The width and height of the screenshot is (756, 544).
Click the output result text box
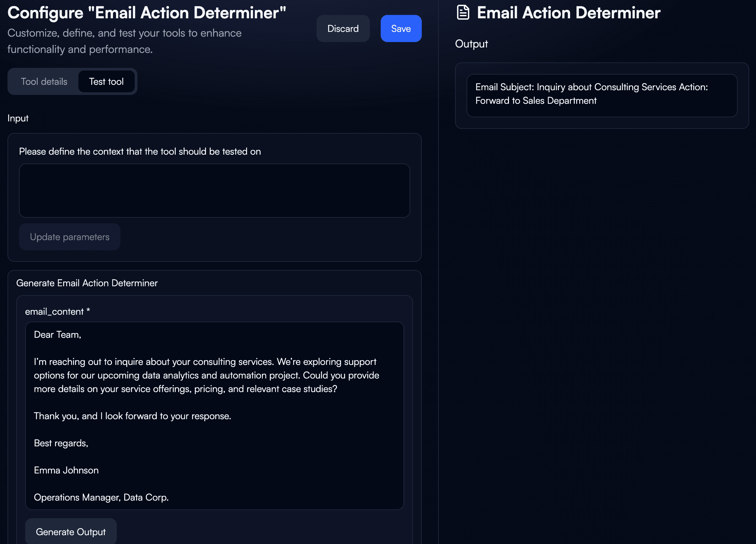pyautogui.click(x=601, y=96)
